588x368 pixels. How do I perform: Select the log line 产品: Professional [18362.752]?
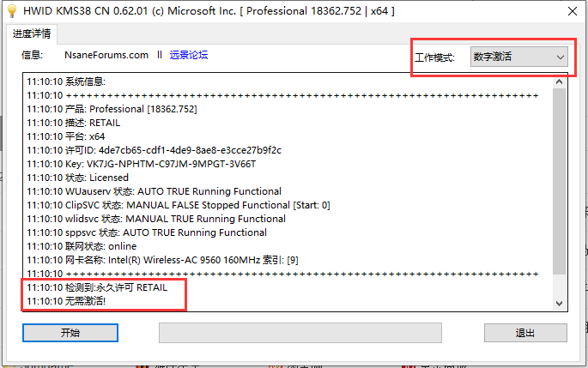click(112, 109)
